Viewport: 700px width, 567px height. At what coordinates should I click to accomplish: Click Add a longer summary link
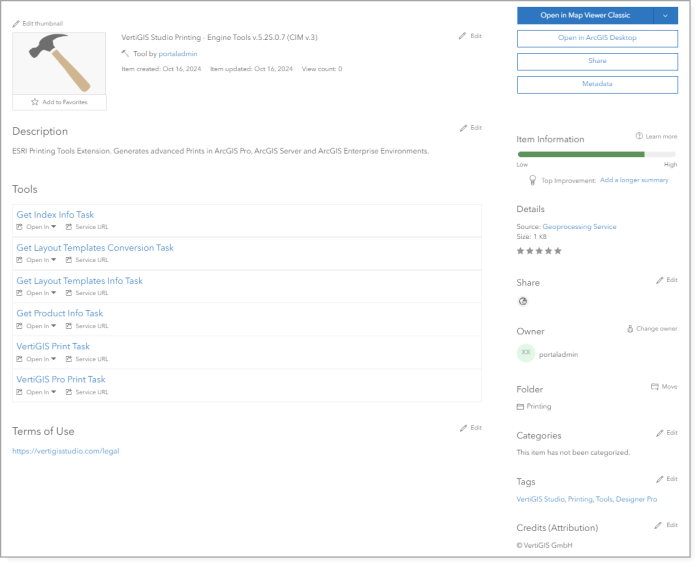coord(634,180)
